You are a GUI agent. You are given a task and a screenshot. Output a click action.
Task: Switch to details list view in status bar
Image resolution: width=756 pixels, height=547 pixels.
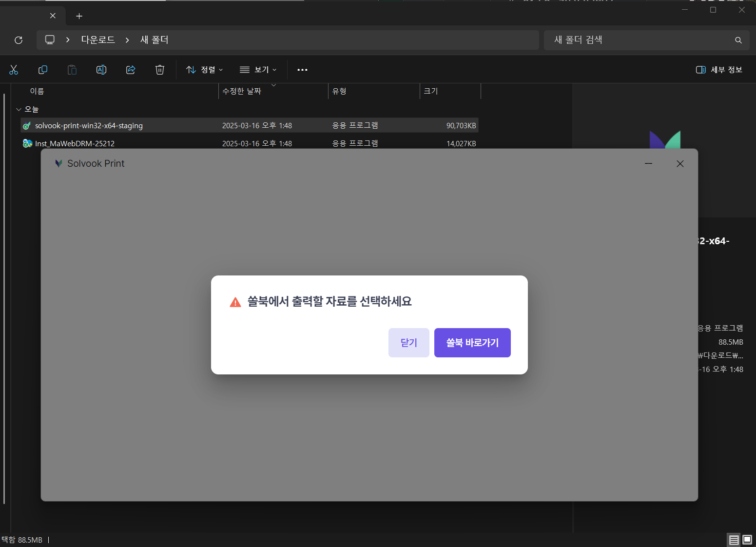pyautogui.click(x=734, y=540)
